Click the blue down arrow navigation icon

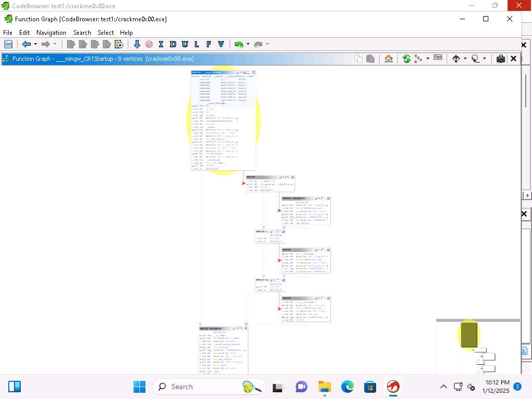click(137, 44)
